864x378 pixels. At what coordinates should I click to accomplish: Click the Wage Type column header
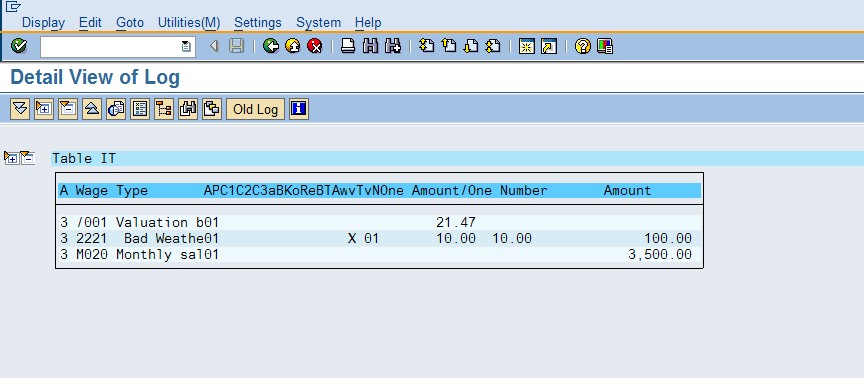click(x=112, y=191)
